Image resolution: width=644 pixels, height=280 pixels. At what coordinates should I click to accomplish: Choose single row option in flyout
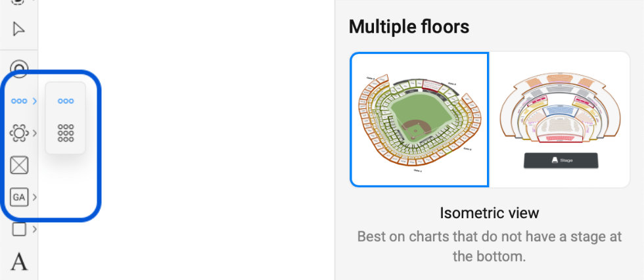[66, 101]
